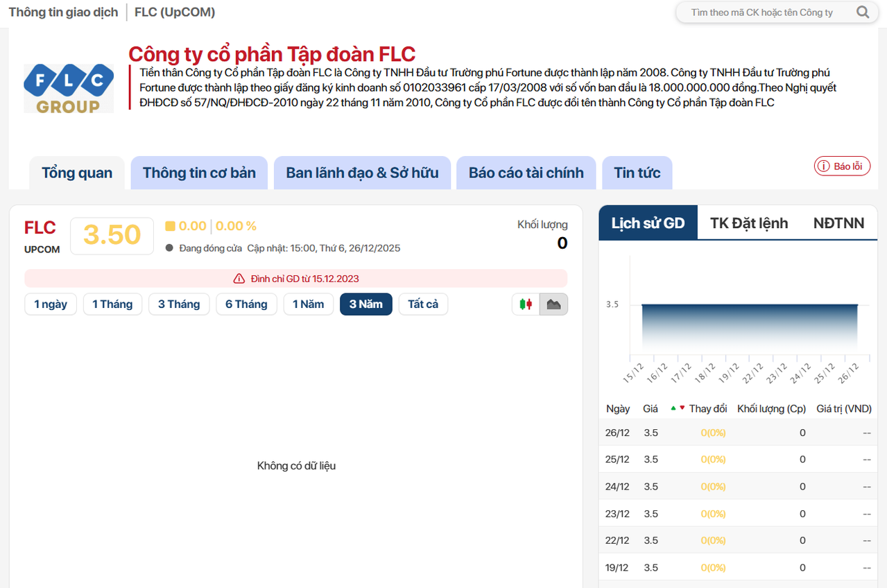Select the 1 ngày time range
This screenshot has height=588, width=887.
pos(51,304)
